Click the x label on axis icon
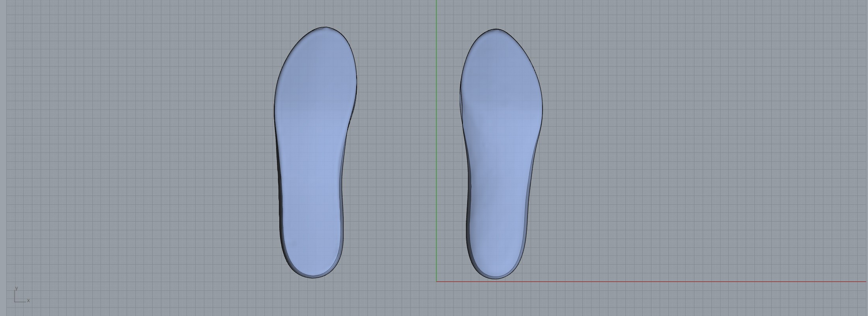Image resolution: width=868 pixels, height=316 pixels. tap(28, 301)
